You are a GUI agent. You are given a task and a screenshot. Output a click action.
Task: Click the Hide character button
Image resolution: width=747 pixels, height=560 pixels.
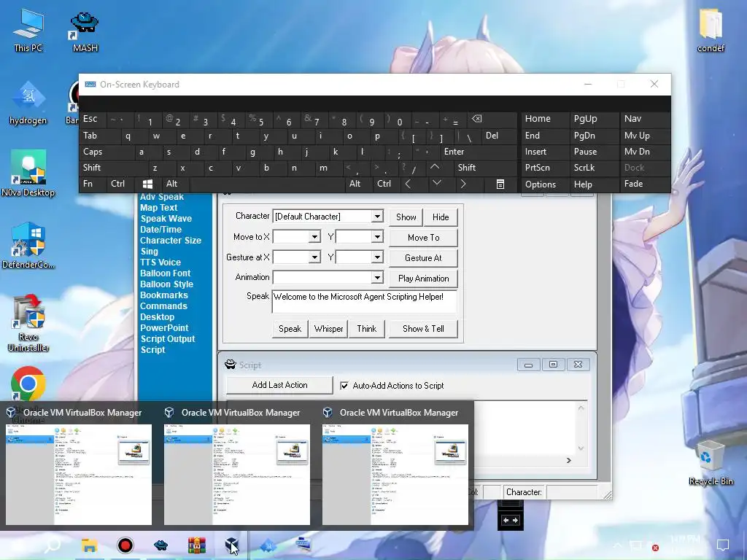441,217
